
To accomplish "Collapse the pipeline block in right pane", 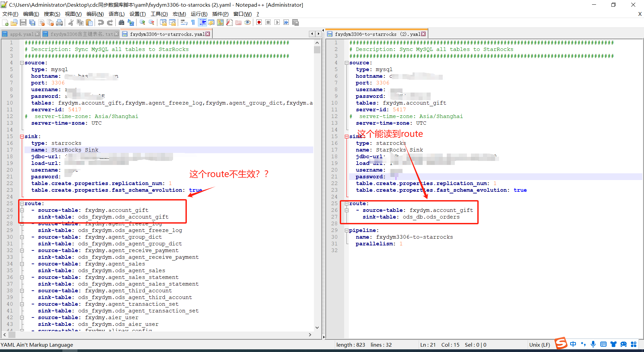I will 346,230.
